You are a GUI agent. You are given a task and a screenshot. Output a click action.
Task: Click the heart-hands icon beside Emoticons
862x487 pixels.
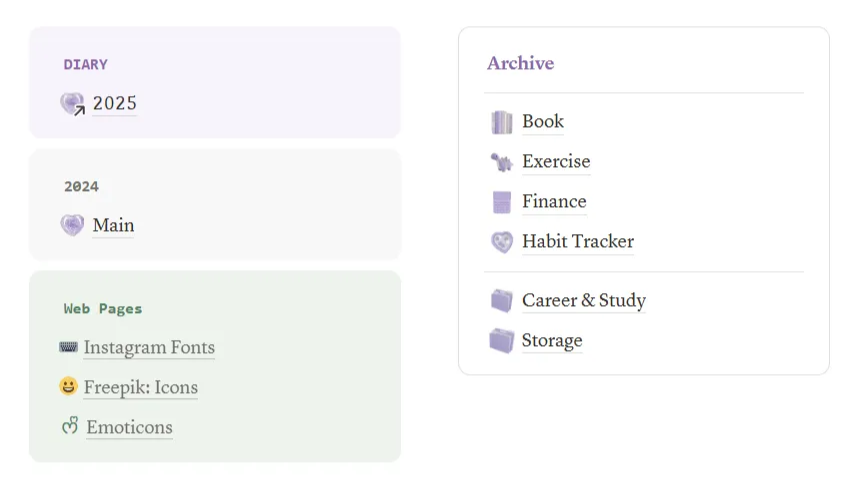click(x=70, y=426)
